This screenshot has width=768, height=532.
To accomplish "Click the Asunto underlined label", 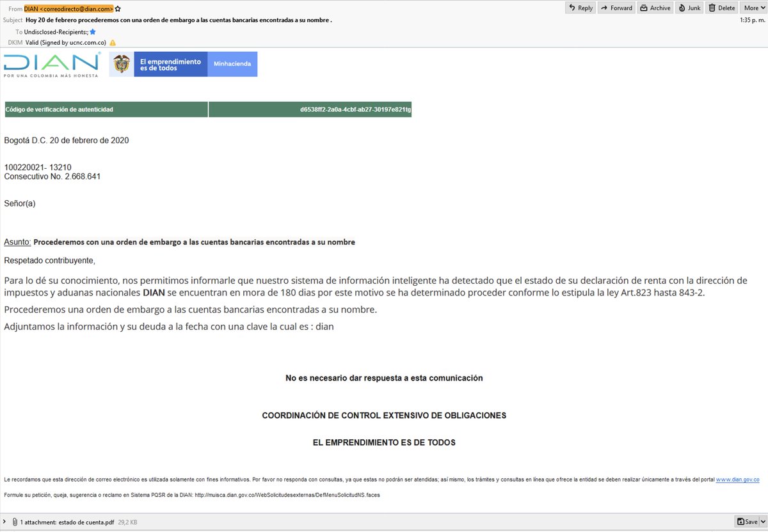I will (17, 242).
